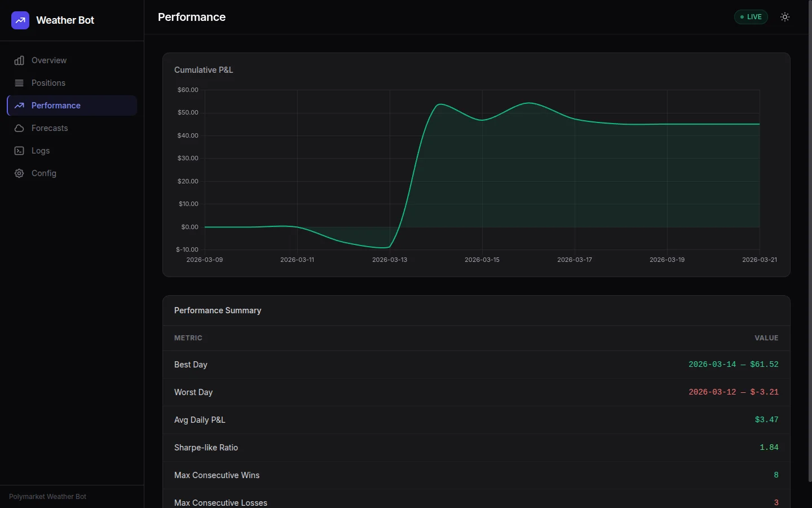
Task: Click the METRIC column header
Action: click(188, 338)
